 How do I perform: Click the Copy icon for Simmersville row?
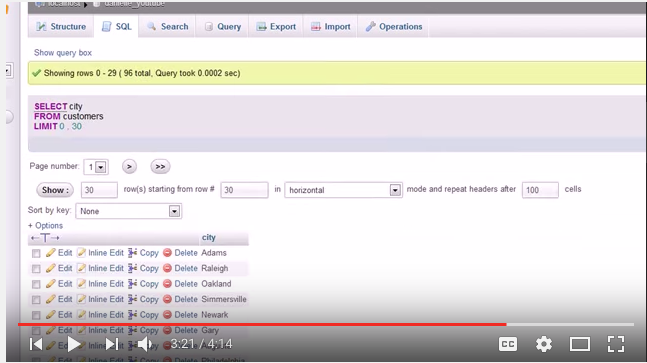pos(132,299)
